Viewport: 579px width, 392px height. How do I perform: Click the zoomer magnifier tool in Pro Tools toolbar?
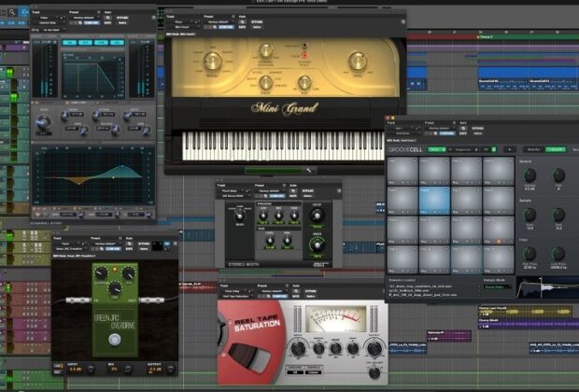click(12, 12)
